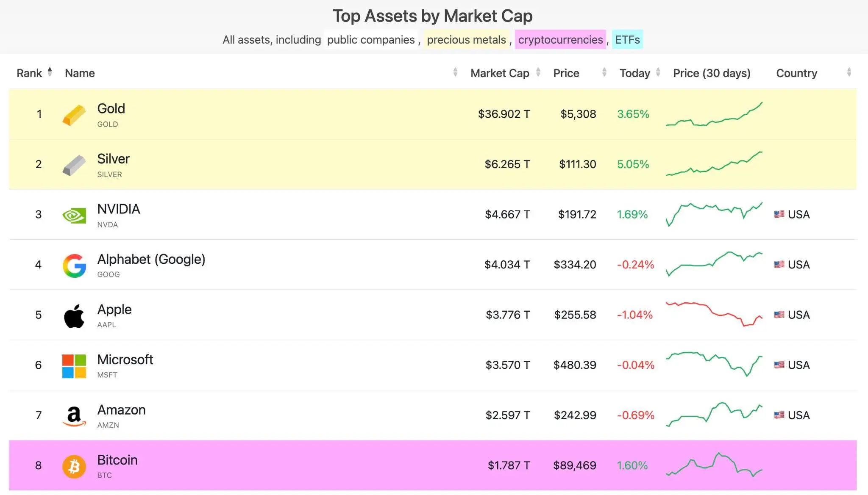
Task: Sort by Country column arrows
Action: 849,72
